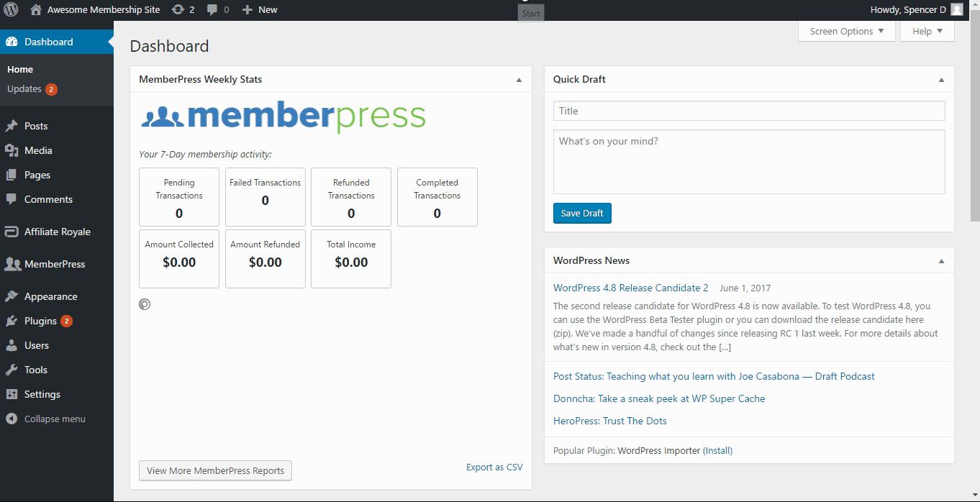980x502 pixels.
Task: Click the Failed Transactions stat box
Action: pyautogui.click(x=266, y=197)
